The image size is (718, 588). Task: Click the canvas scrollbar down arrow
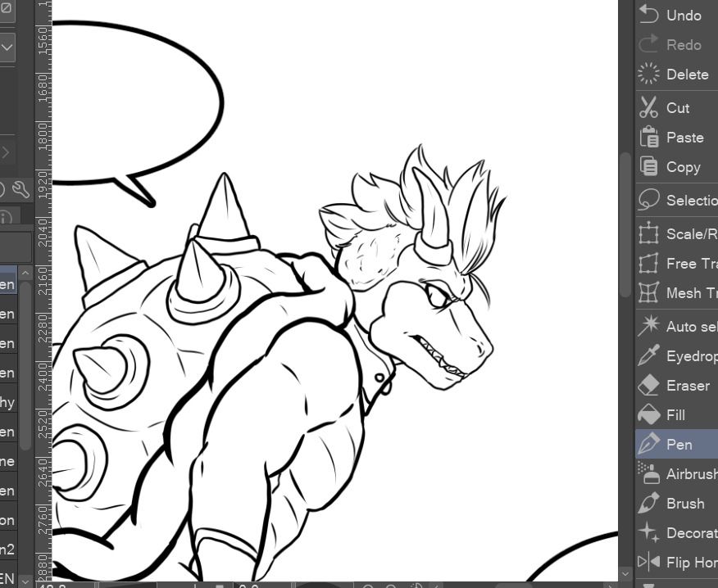coord(625,574)
